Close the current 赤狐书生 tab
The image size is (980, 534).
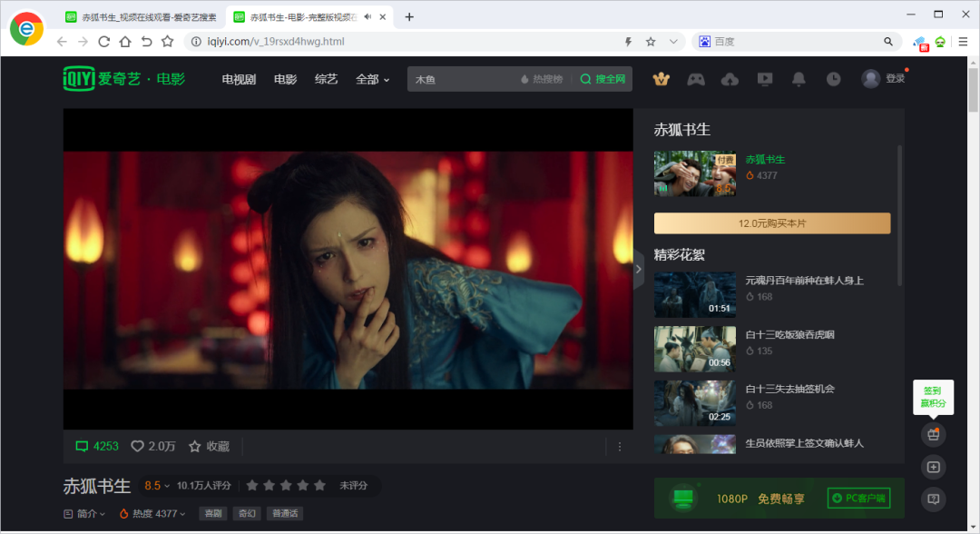coord(383,17)
